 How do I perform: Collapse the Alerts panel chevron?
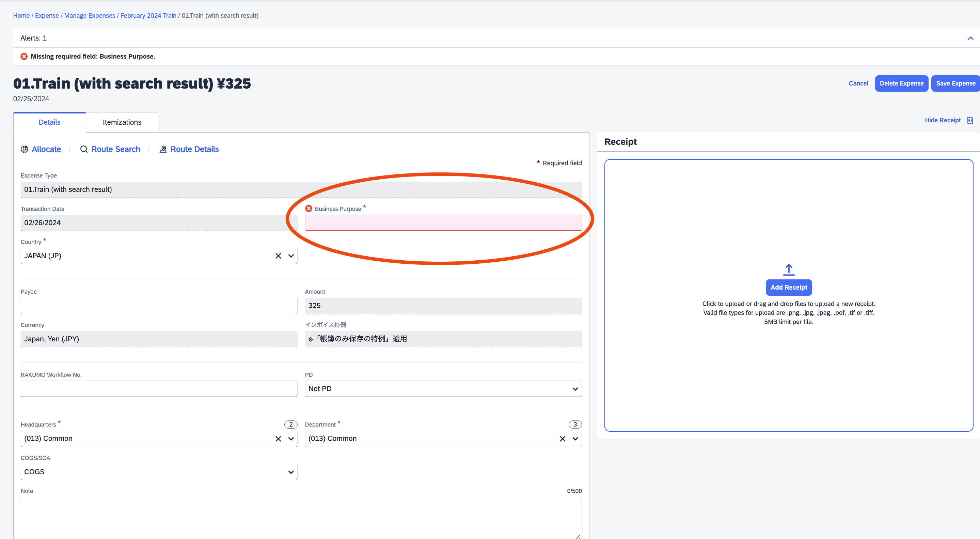pyautogui.click(x=970, y=38)
